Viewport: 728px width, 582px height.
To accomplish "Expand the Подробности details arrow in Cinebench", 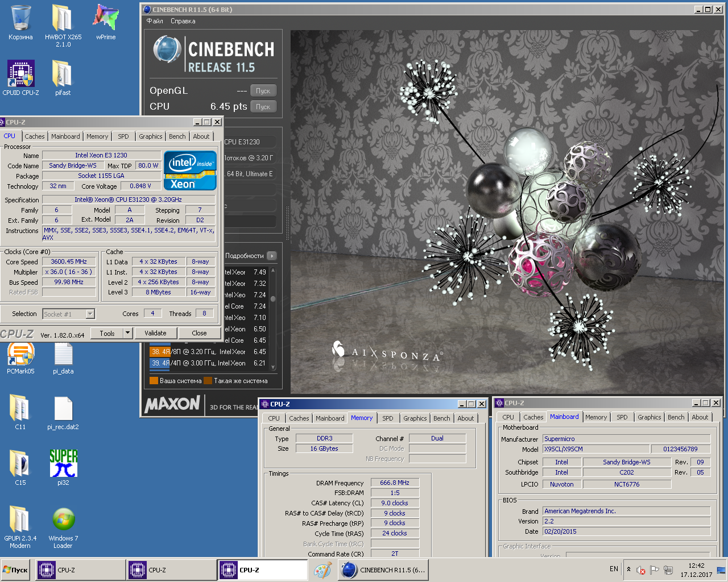I will click(272, 256).
